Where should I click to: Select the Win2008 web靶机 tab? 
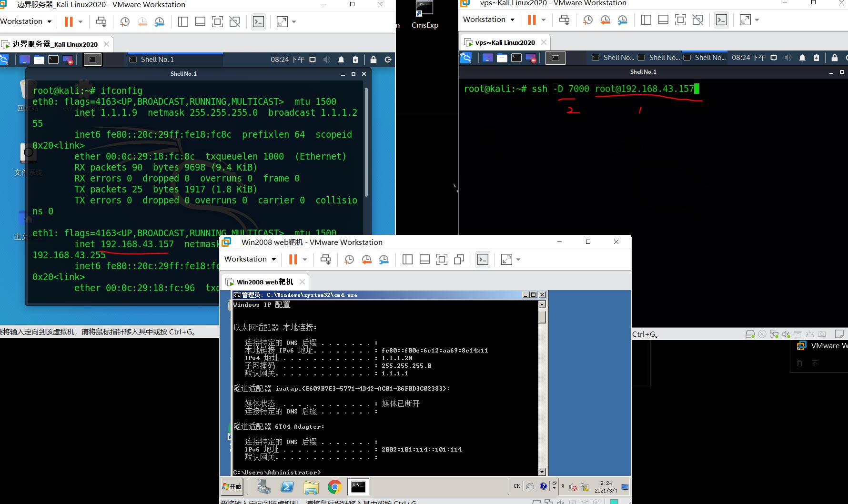264,282
